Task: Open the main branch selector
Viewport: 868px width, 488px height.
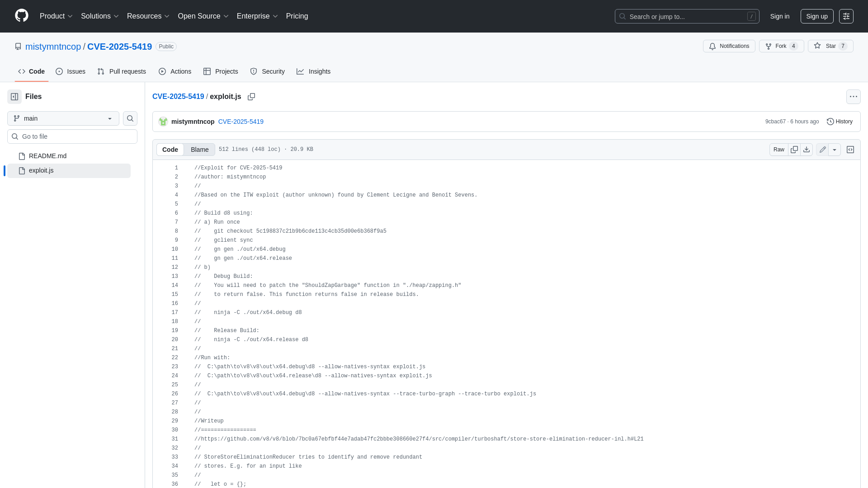Action: point(63,118)
